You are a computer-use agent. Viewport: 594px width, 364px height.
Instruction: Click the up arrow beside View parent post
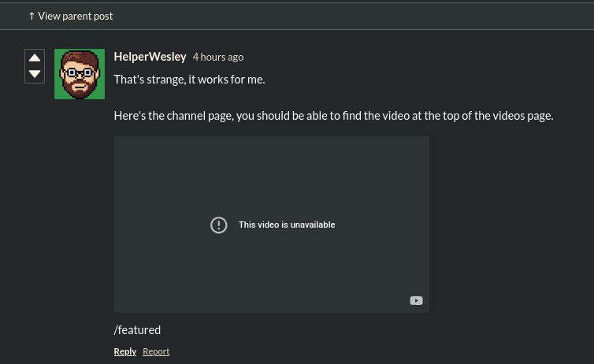coord(32,16)
